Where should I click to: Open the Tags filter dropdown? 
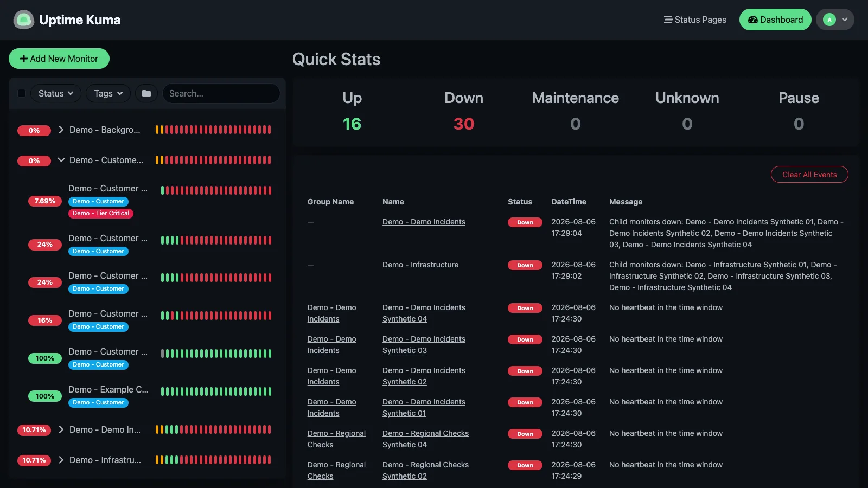click(x=108, y=93)
